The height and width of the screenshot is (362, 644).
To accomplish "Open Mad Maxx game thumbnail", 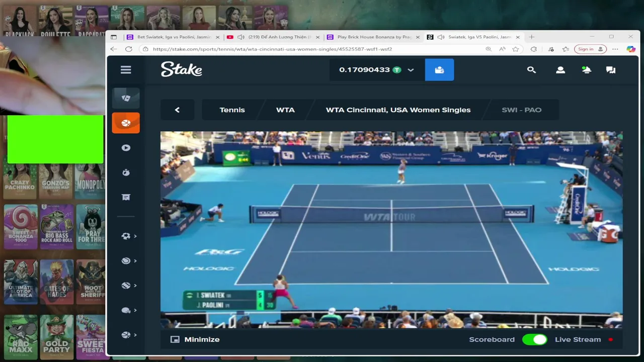I will (x=21, y=337).
